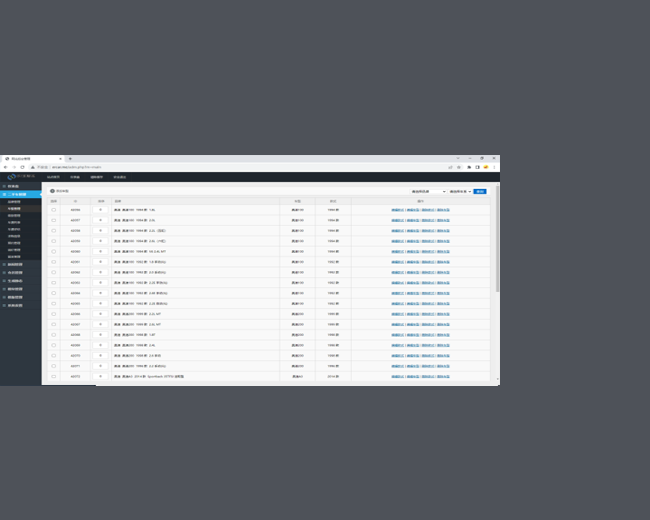Click the browser back arrow button
Screen dimensions: 650x520
pyautogui.click(x=6, y=167)
